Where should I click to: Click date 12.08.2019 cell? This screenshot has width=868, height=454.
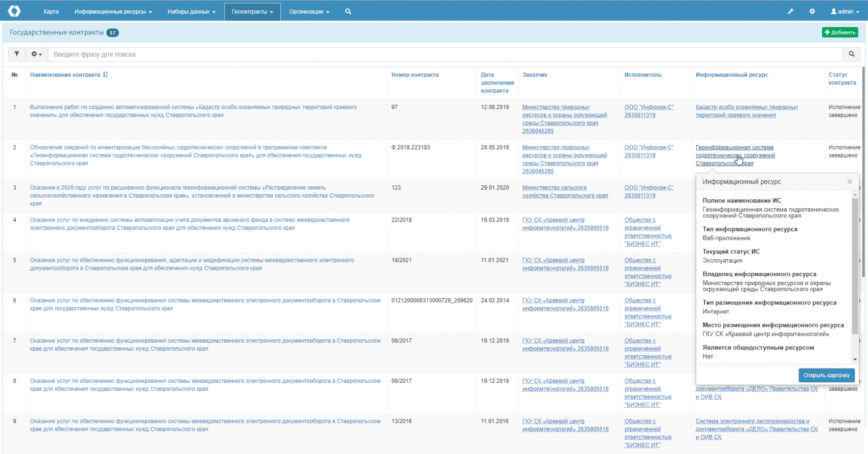point(494,107)
